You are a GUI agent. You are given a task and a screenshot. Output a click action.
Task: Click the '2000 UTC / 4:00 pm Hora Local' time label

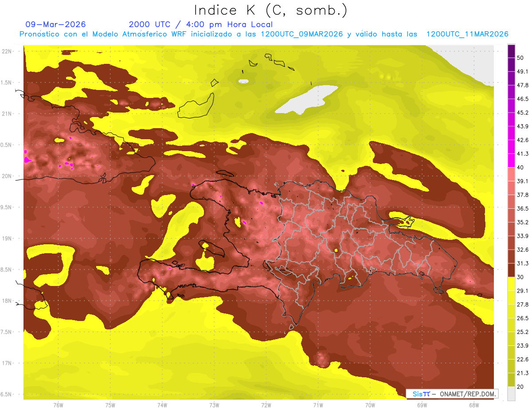(201, 24)
